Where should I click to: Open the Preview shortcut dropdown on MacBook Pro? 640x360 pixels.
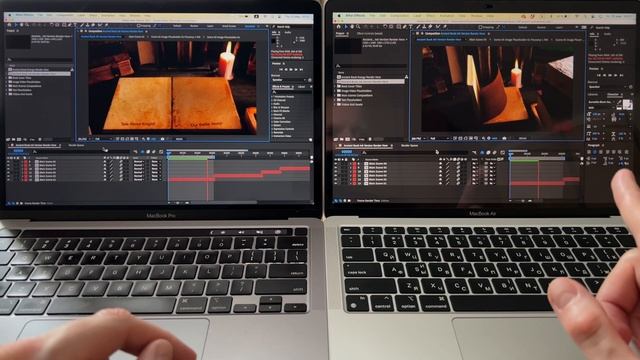click(x=290, y=80)
